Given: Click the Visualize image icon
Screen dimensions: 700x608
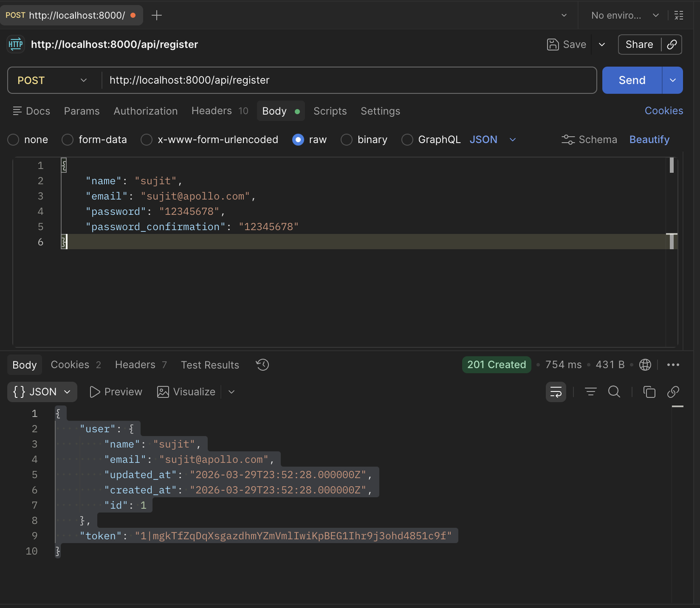Looking at the screenshot, I should coord(163,392).
